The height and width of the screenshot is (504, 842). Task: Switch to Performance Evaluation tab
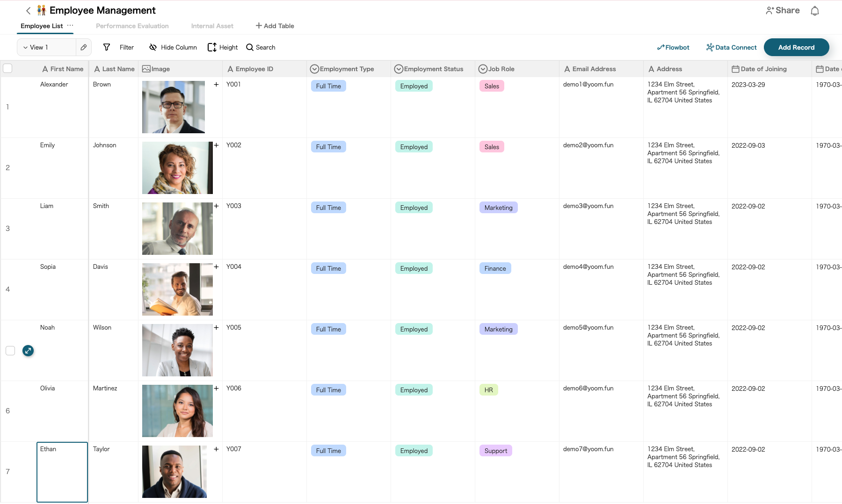(132, 26)
